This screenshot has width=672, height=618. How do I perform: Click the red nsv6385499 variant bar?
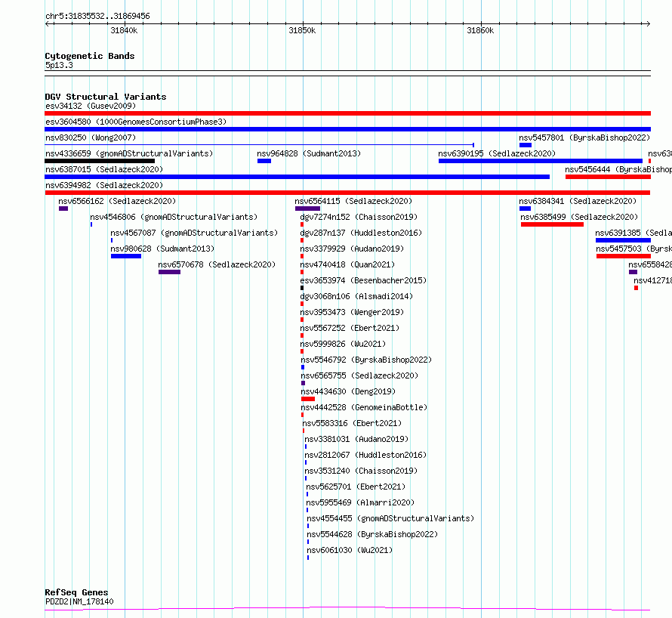552,224
